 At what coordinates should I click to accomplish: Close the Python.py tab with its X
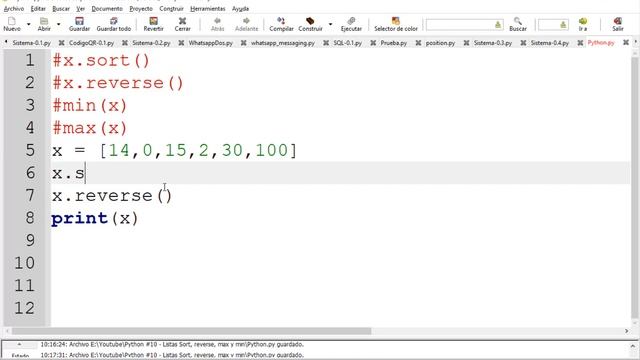pos(625,42)
